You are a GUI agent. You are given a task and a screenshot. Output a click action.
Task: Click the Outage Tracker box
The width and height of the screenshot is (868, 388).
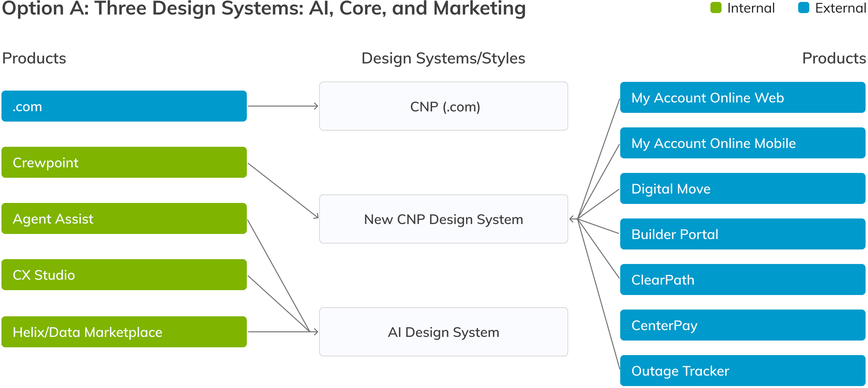(x=743, y=371)
